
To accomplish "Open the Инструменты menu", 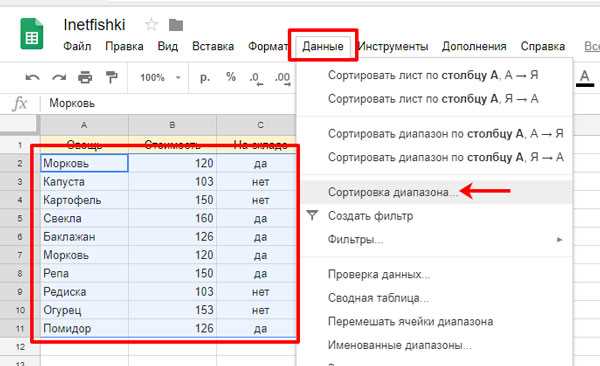I will click(x=393, y=46).
